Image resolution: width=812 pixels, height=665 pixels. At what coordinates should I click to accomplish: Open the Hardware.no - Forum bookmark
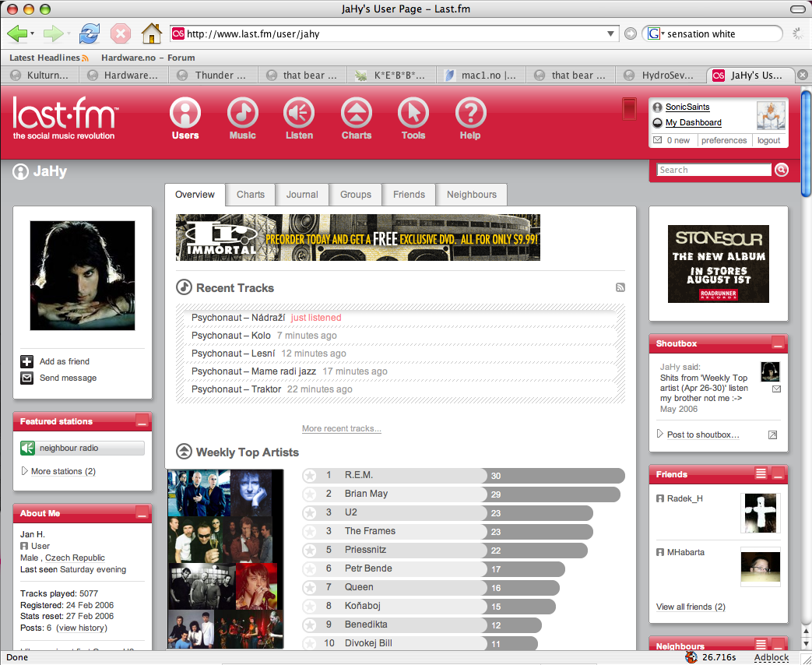(148, 58)
